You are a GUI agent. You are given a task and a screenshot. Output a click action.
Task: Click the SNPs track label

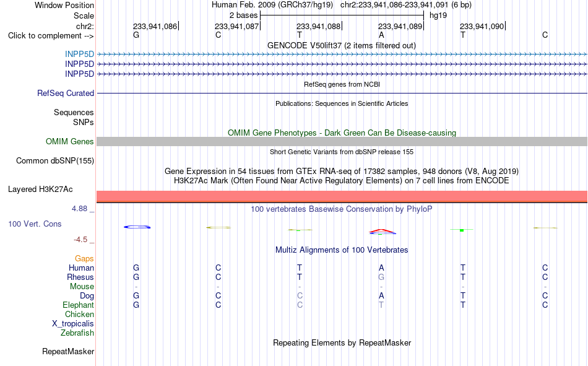(x=84, y=123)
